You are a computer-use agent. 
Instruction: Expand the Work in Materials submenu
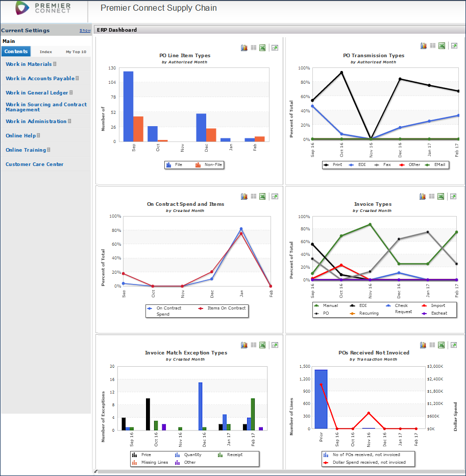coord(55,64)
